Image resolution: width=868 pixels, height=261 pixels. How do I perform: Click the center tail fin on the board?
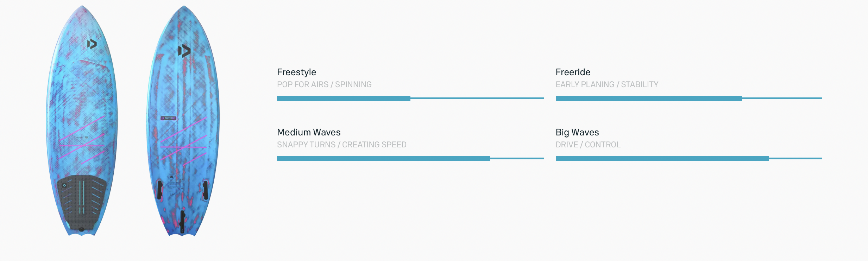point(182,221)
